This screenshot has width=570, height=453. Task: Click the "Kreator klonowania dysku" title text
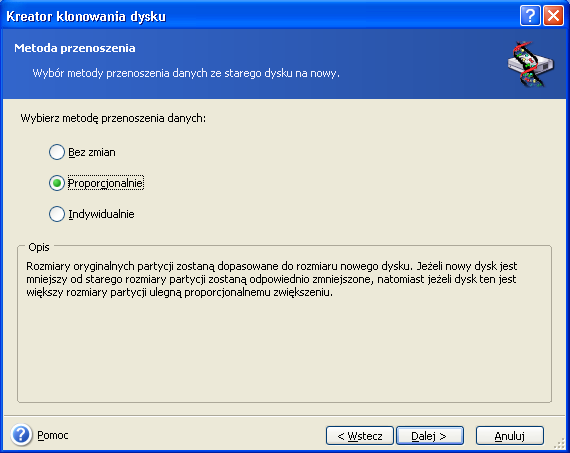click(x=86, y=16)
